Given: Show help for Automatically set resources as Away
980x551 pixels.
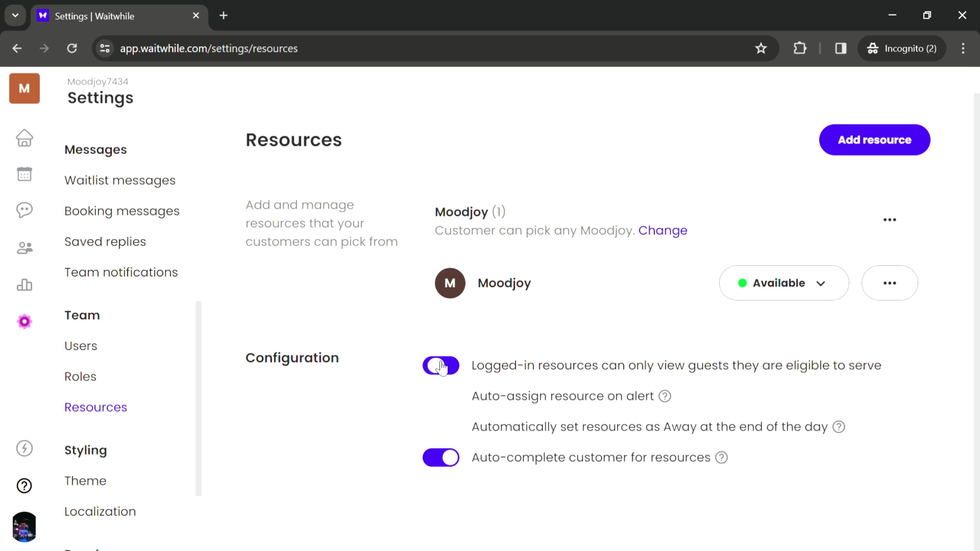Looking at the screenshot, I should [838, 427].
